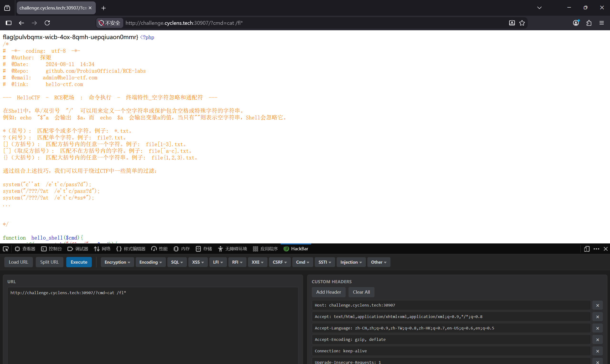Switch to the HackBar devtools tab
The width and height of the screenshot is (610, 364).
click(x=296, y=249)
